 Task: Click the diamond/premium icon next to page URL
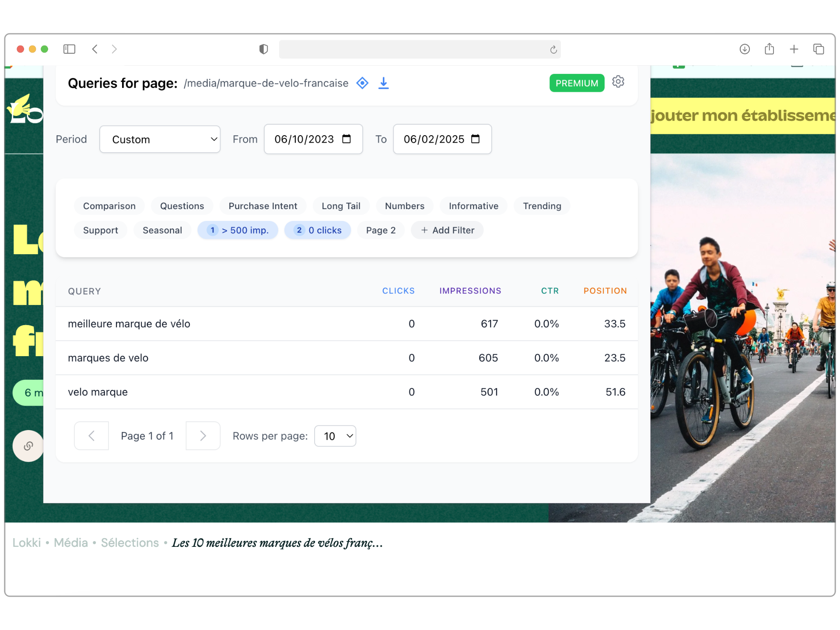coord(362,84)
